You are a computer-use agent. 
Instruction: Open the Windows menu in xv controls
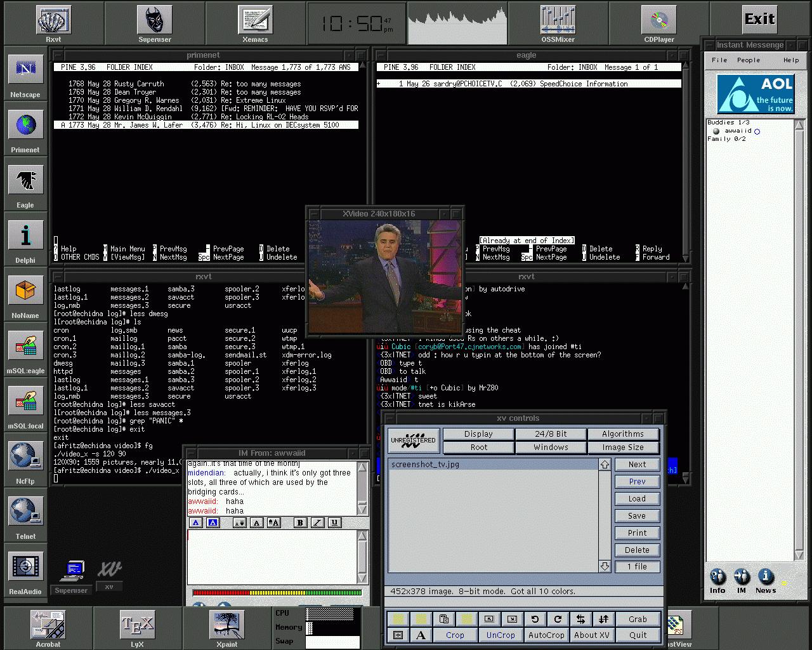(551, 448)
